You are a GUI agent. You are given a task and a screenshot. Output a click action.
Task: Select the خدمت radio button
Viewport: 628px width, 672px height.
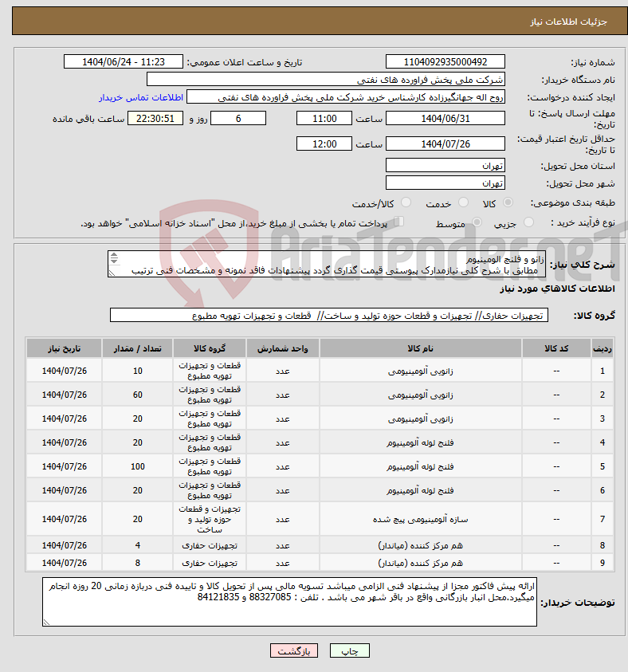463,202
